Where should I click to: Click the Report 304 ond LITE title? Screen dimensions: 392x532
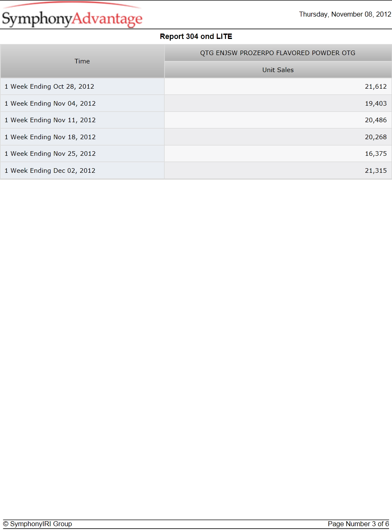point(196,36)
